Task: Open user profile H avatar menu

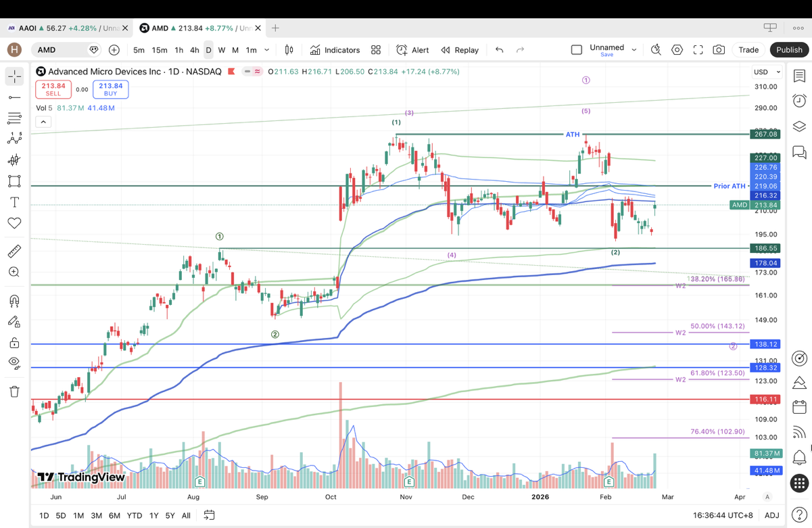Action: 14,50
